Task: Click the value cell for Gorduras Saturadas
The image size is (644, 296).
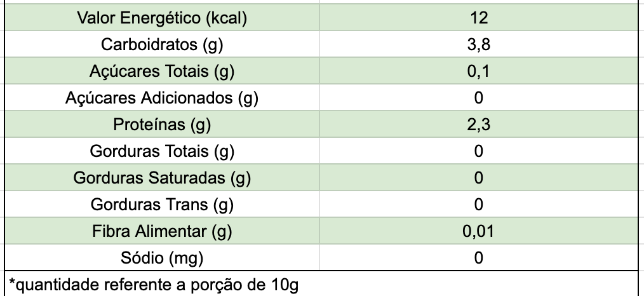Action: tap(479, 178)
